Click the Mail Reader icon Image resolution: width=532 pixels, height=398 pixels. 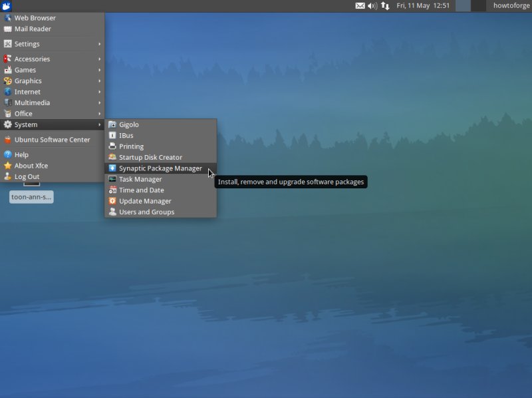pyautogui.click(x=7, y=29)
